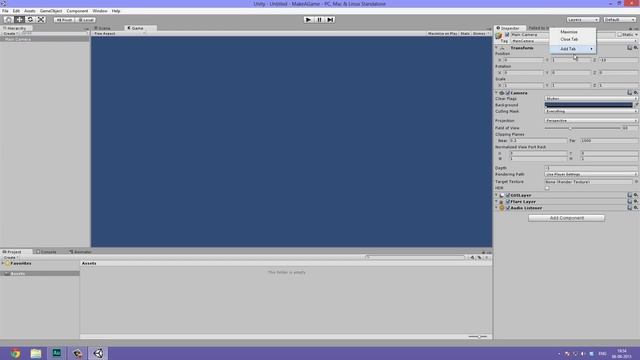Click the Step frame button

(330, 20)
